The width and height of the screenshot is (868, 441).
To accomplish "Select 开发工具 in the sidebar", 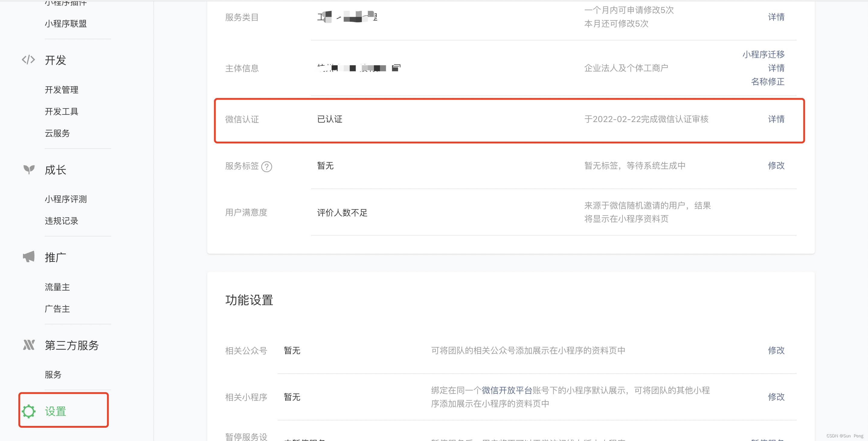I will (x=61, y=111).
